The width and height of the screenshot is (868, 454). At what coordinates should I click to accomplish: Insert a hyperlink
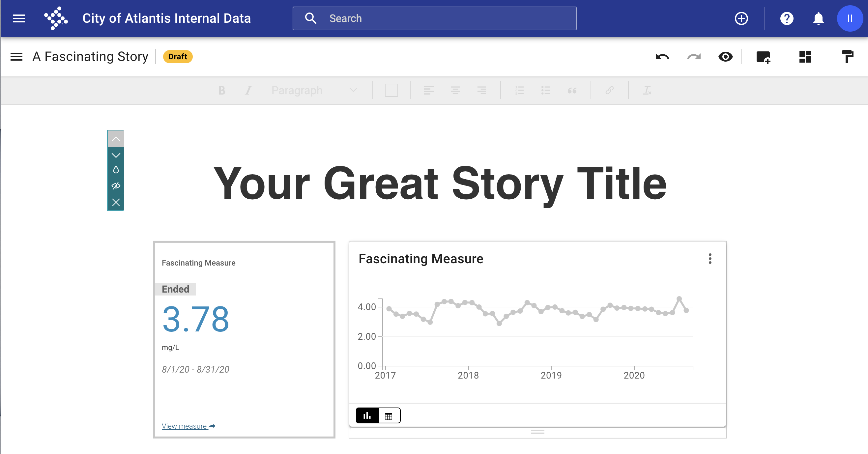(609, 90)
